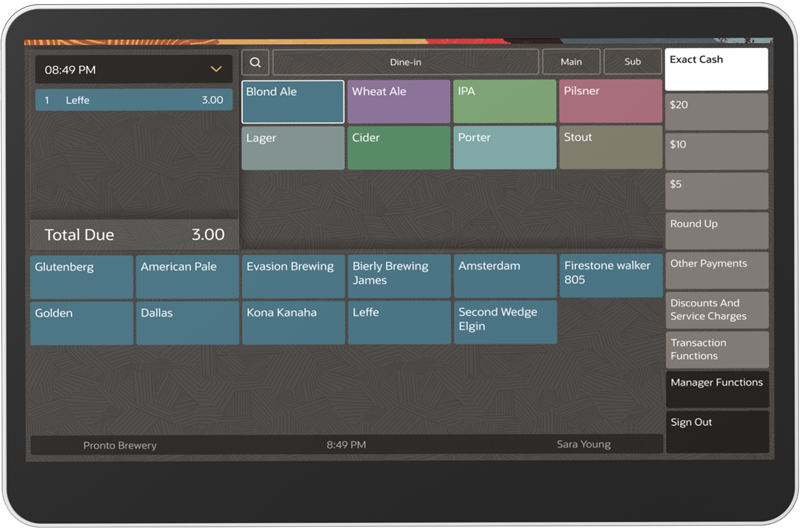Add Firestone walker 805 item

610,276
